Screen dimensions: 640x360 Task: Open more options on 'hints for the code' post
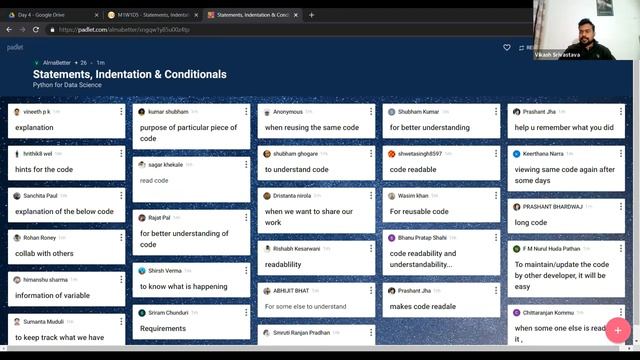[x=121, y=153]
